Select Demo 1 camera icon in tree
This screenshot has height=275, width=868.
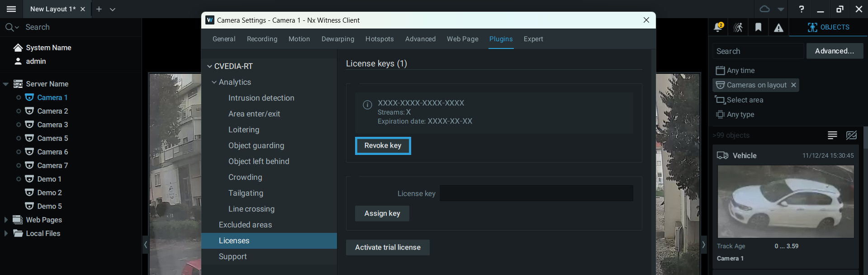coord(29,179)
